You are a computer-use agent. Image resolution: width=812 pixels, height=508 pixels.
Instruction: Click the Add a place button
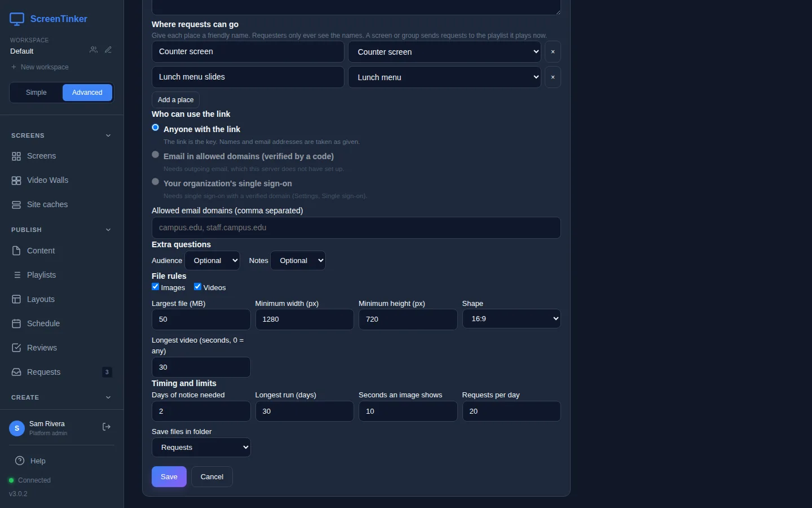176,100
